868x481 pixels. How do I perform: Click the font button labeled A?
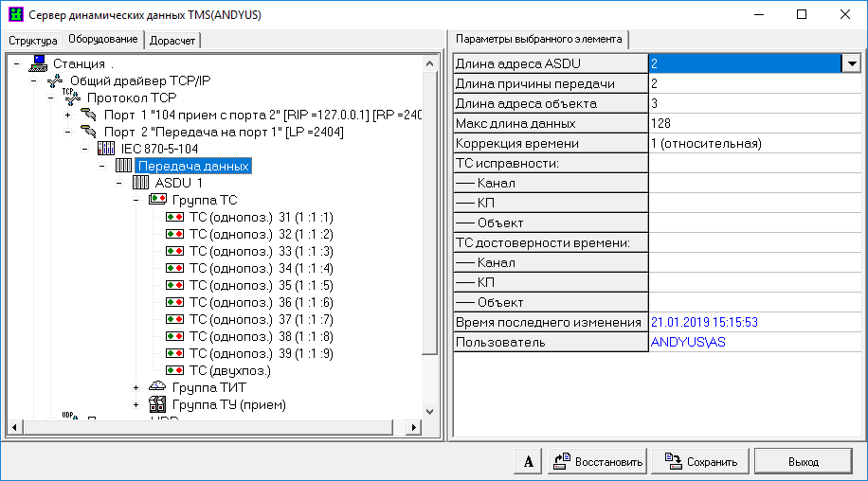coord(528,462)
